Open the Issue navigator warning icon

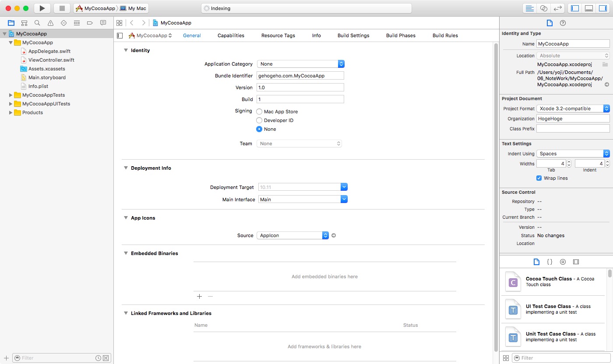[x=51, y=23]
